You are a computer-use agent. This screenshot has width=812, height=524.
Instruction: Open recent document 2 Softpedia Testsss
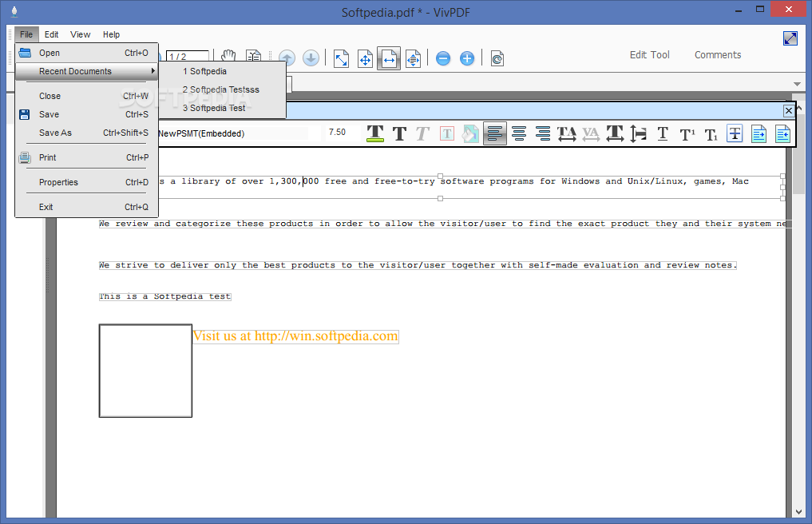tap(223, 89)
